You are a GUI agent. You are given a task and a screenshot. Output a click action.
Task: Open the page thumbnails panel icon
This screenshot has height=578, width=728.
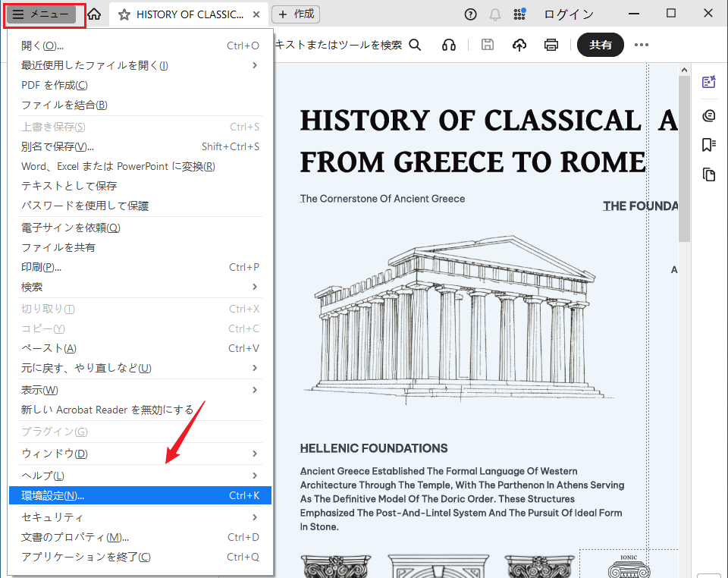tap(708, 174)
